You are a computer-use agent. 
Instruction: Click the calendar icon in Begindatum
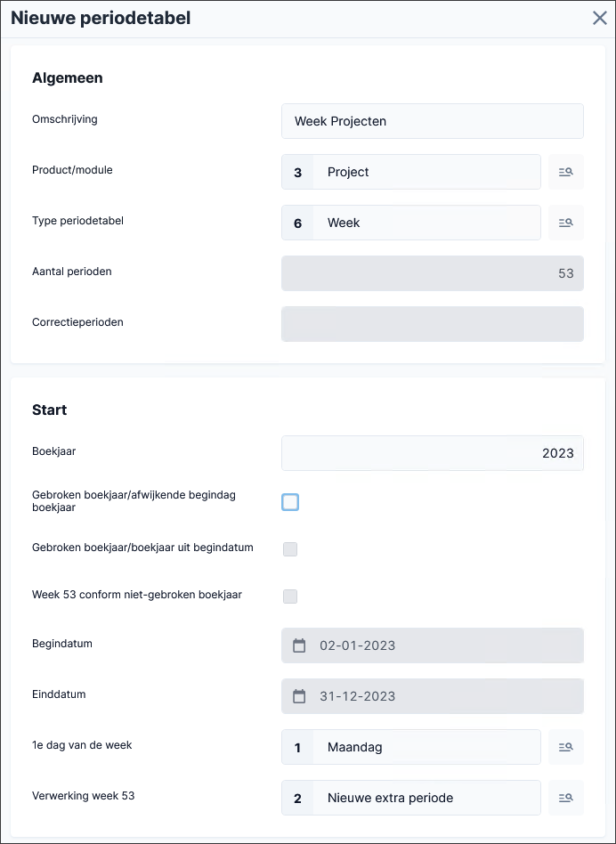299,645
